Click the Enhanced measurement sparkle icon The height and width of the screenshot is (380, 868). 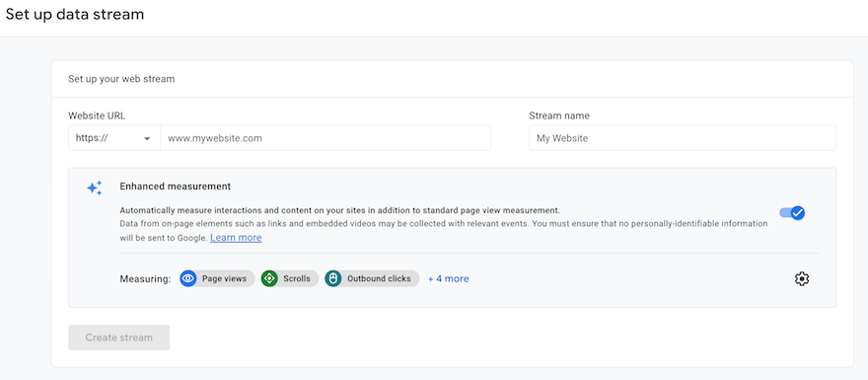click(95, 188)
